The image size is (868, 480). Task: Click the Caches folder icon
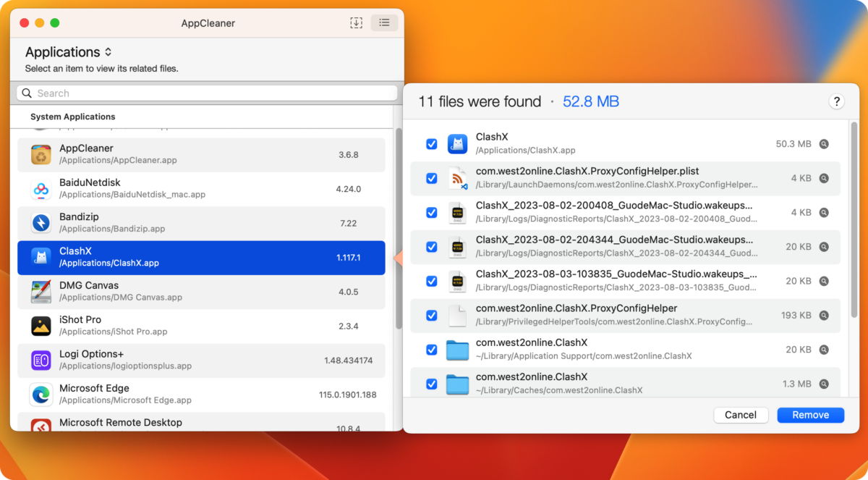coord(458,384)
